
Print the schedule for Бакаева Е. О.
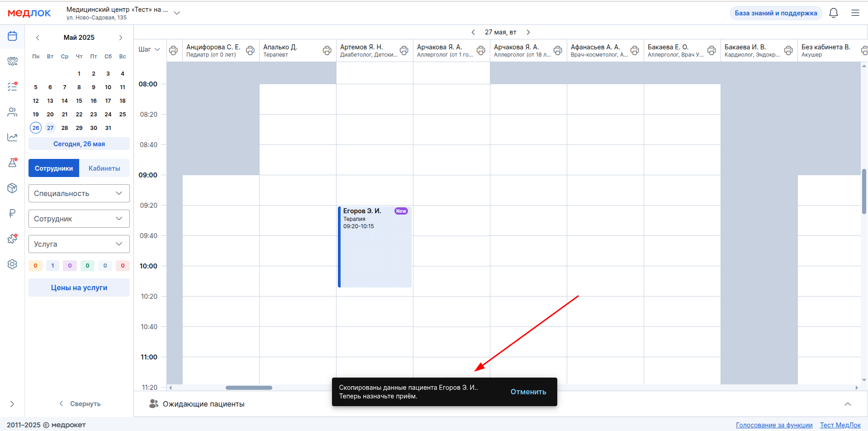point(711,51)
